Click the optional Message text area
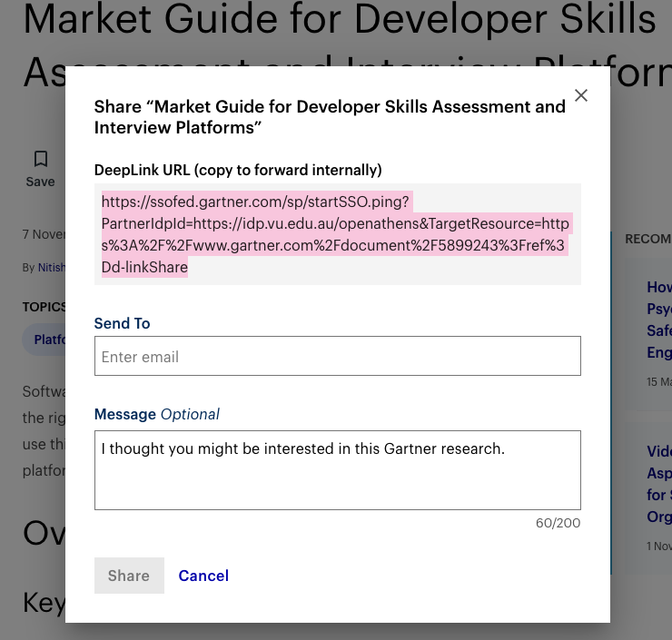The width and height of the screenshot is (672, 640). coord(337,470)
